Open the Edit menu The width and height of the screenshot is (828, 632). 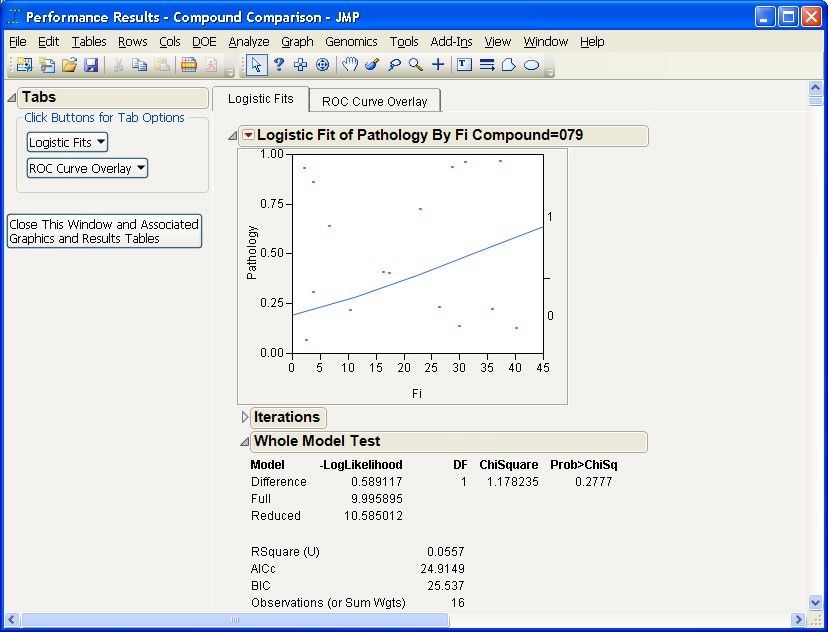[x=49, y=42]
